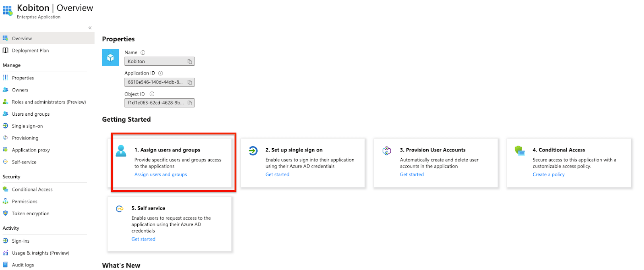The width and height of the screenshot is (644, 270).
Task: Click the Self service card icon
Action: pyautogui.click(x=120, y=209)
